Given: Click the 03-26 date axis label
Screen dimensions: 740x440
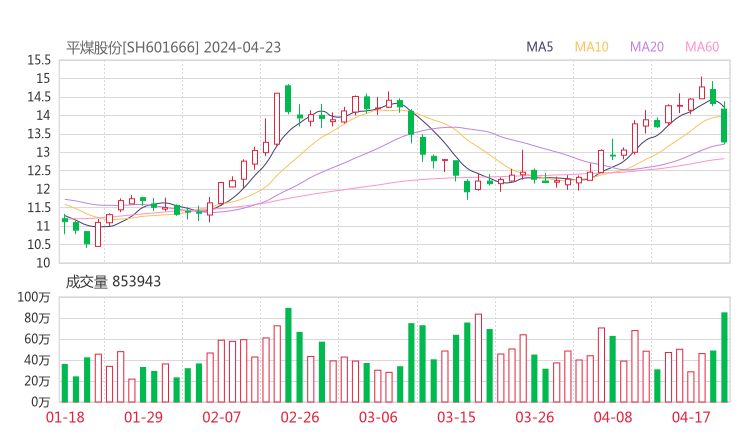Looking at the screenshot, I should click(x=535, y=417).
